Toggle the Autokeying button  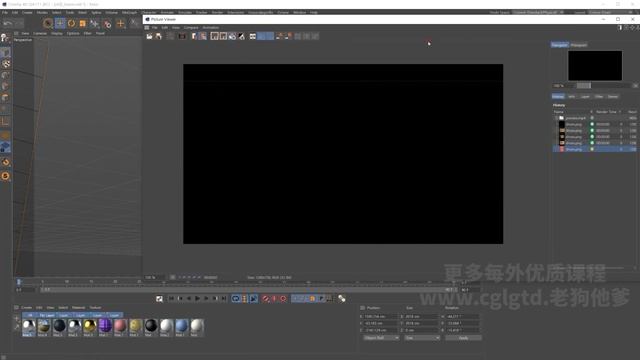tap(274, 299)
